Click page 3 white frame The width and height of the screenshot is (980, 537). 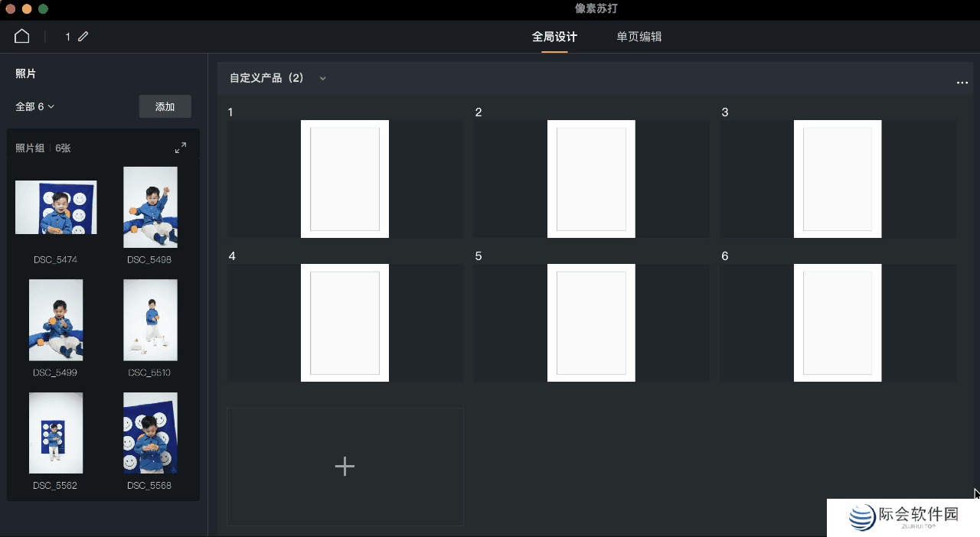(x=838, y=178)
